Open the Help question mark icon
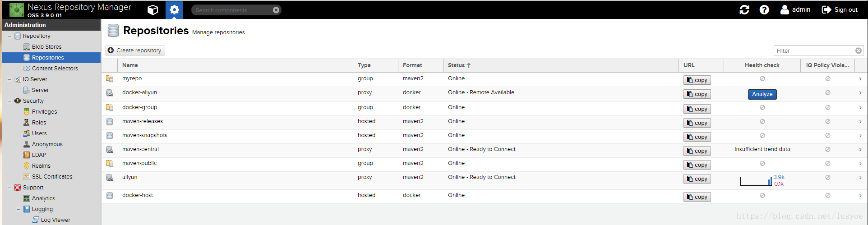 click(764, 9)
